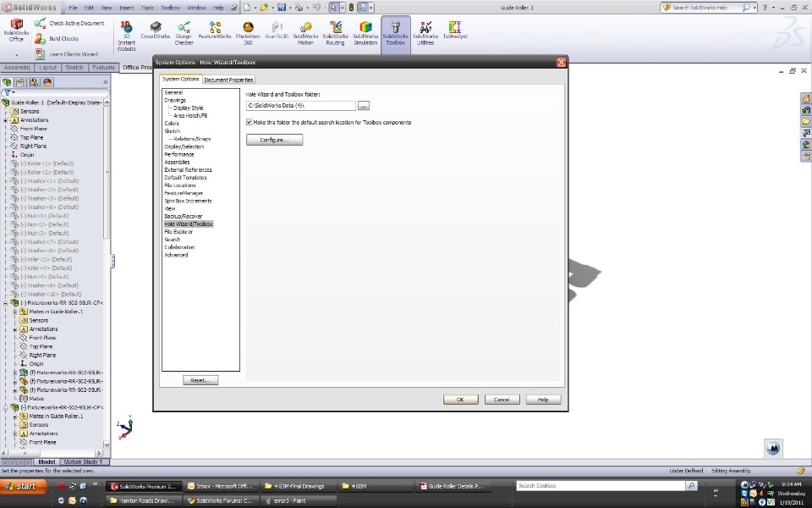812x508 pixels.
Task: Open the Learn Checks Wizard
Action: pos(66,54)
